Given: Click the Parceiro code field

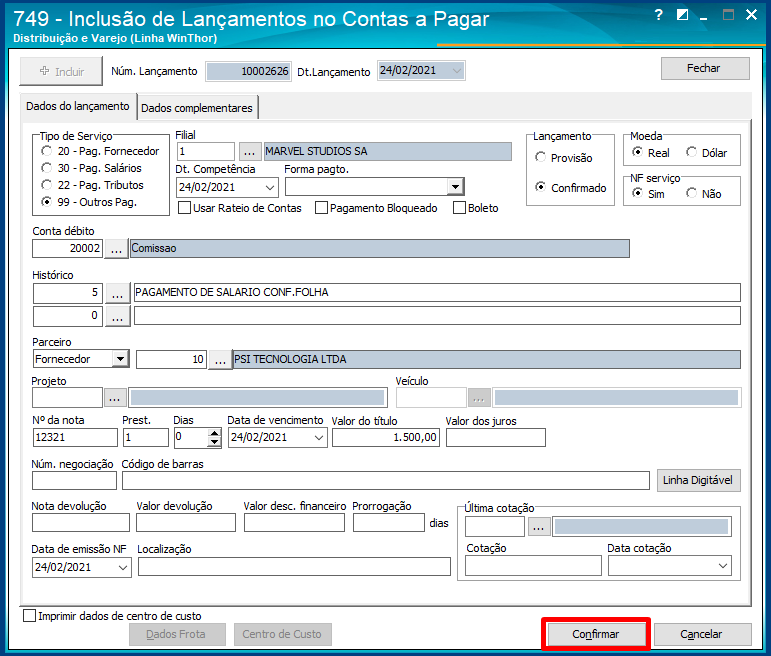Looking at the screenshot, I should pyautogui.click(x=171, y=359).
